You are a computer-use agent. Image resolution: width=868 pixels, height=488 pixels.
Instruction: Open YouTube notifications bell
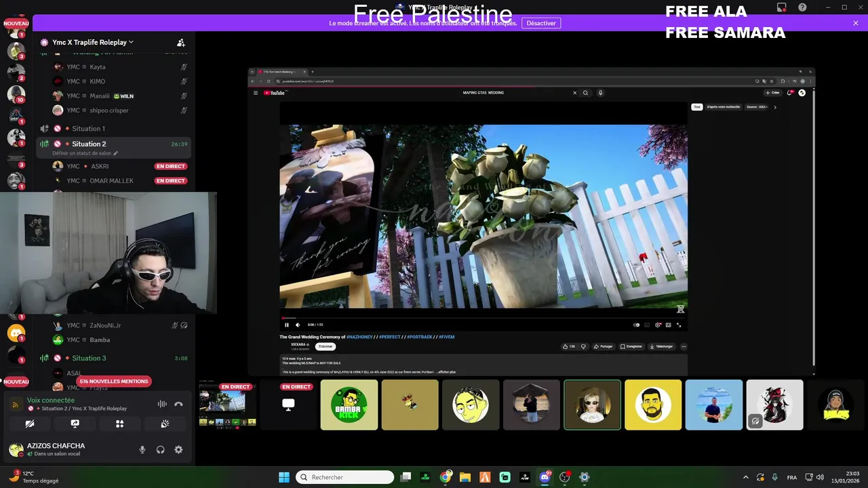[x=789, y=93]
